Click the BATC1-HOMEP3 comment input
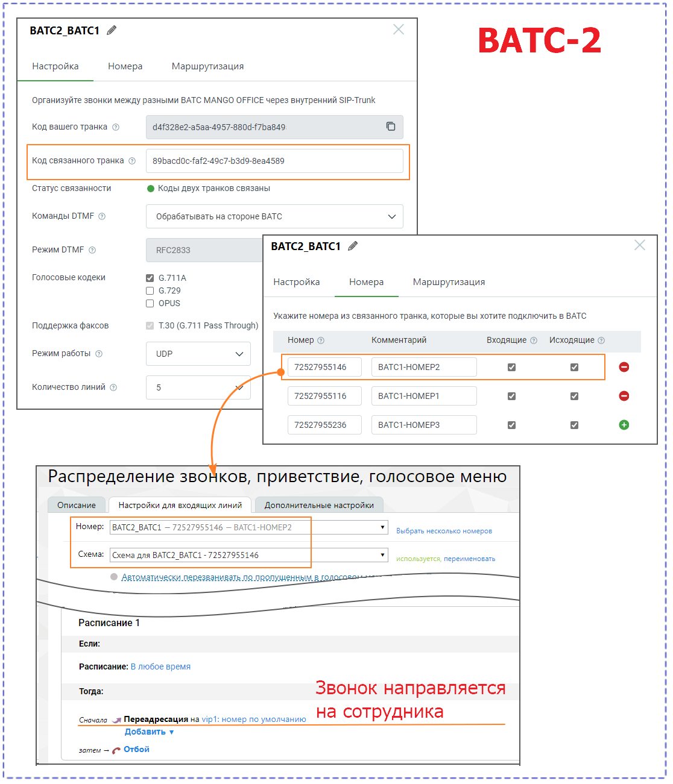Viewport: 673px width, 784px height. 424,425
